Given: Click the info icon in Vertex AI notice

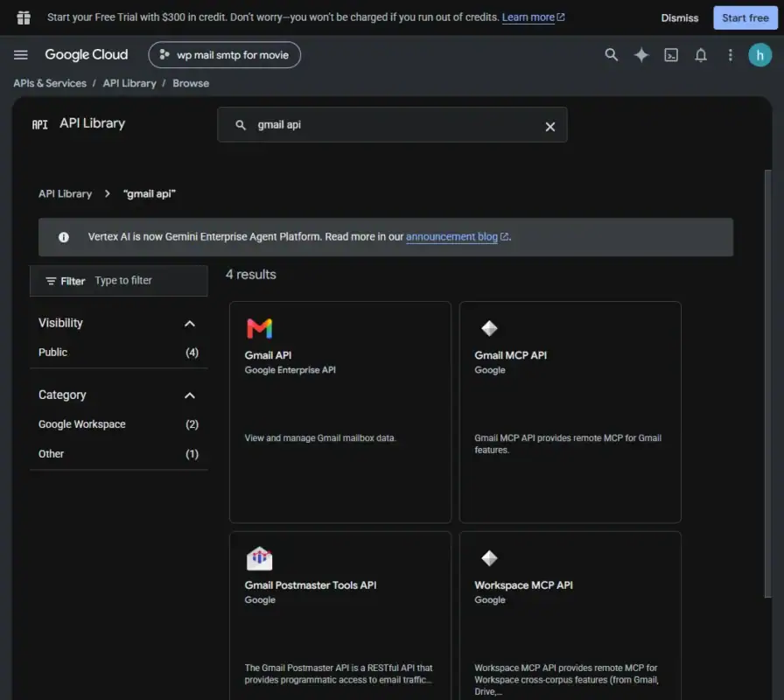Looking at the screenshot, I should (x=64, y=237).
